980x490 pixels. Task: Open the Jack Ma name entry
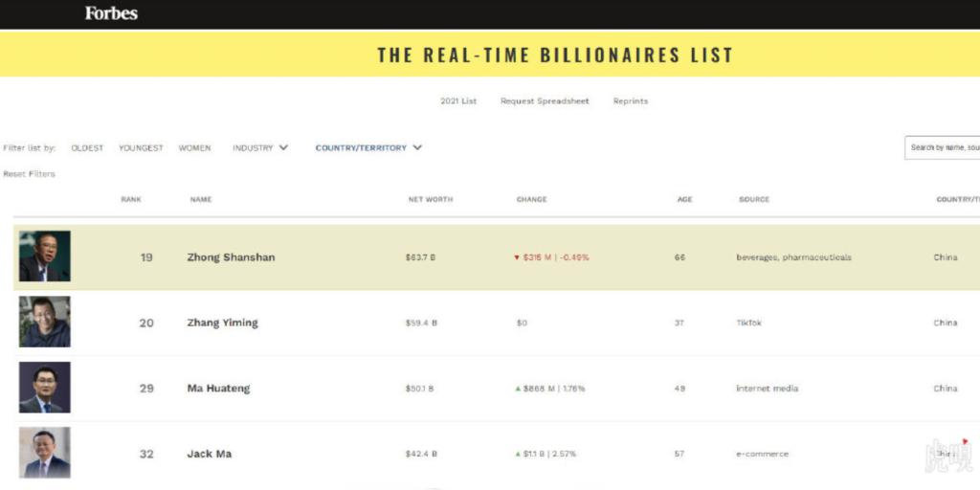tap(210, 454)
